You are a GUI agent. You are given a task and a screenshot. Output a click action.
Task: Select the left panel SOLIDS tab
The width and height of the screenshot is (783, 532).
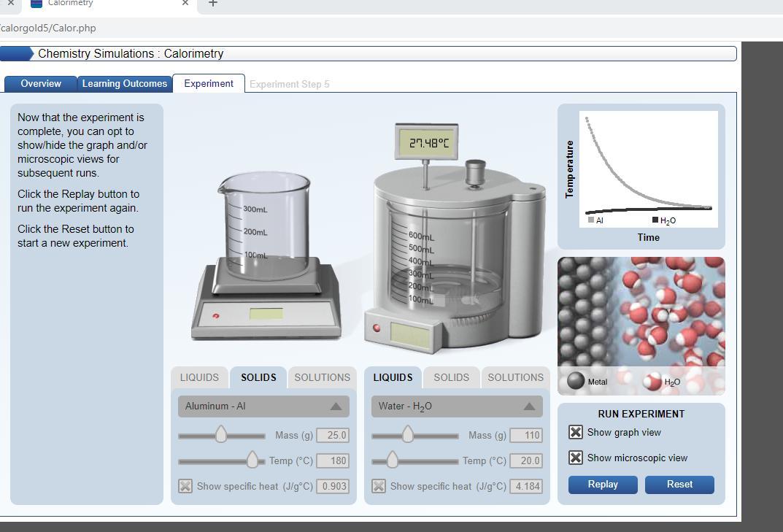pos(258,377)
